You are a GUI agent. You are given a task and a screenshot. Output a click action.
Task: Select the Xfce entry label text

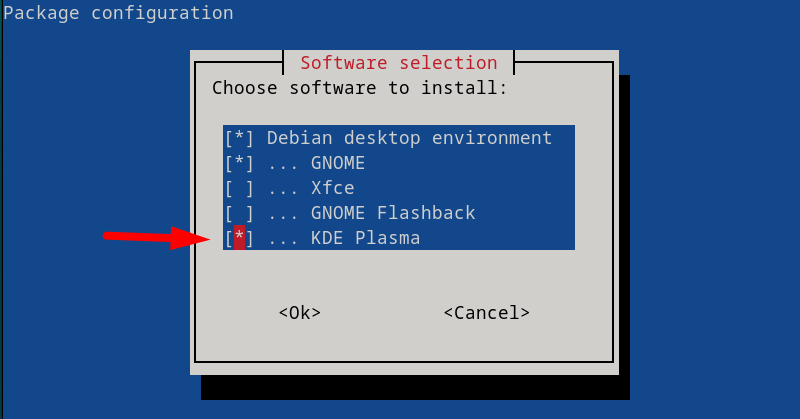tap(335, 188)
